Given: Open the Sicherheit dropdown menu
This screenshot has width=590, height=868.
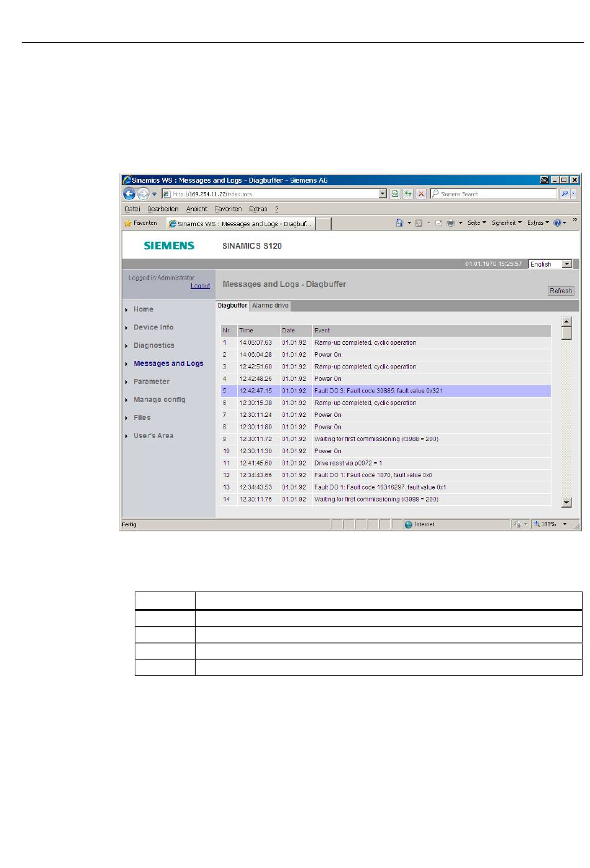Looking at the screenshot, I should (507, 223).
